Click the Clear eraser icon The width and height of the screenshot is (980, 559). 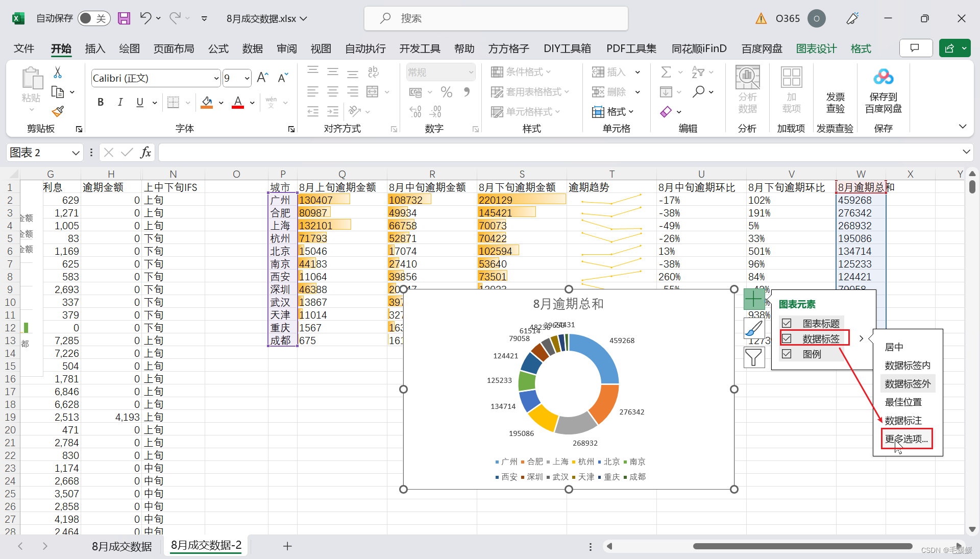tap(666, 112)
